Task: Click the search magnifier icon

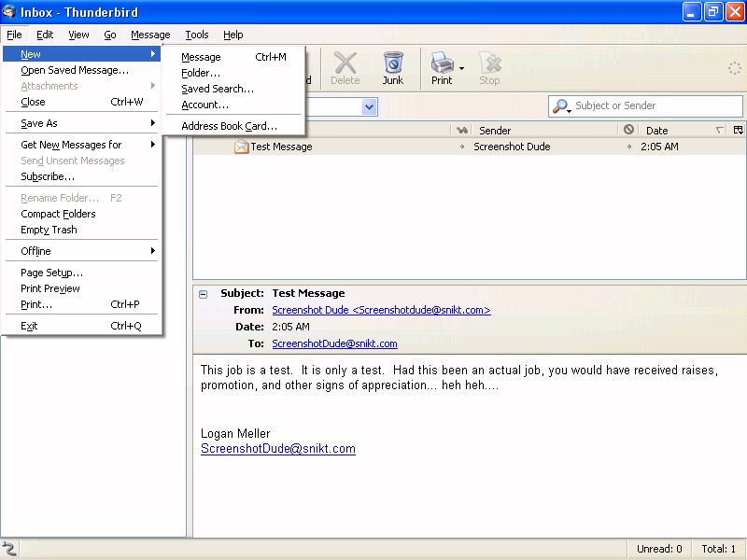Action: point(562,105)
